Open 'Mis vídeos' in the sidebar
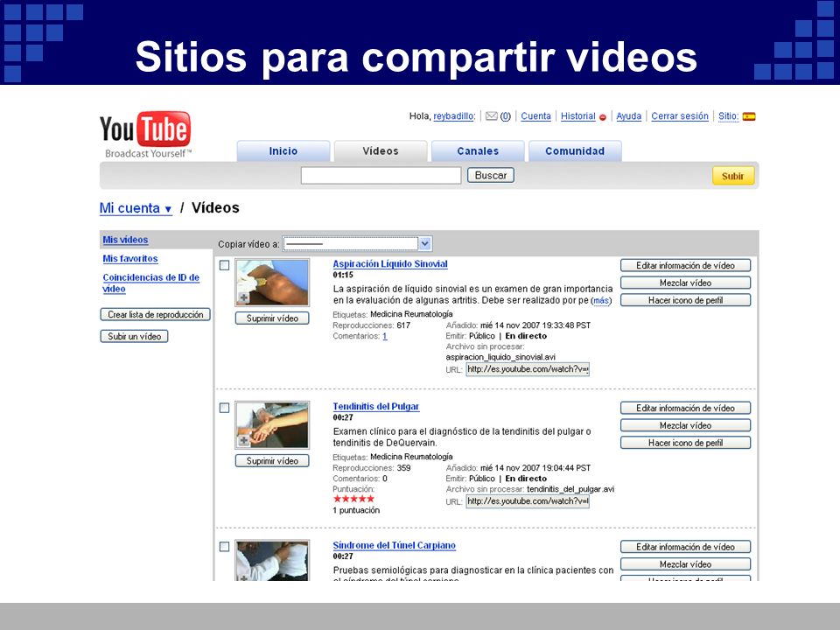Screen dimensions: 840x630 click(125, 240)
